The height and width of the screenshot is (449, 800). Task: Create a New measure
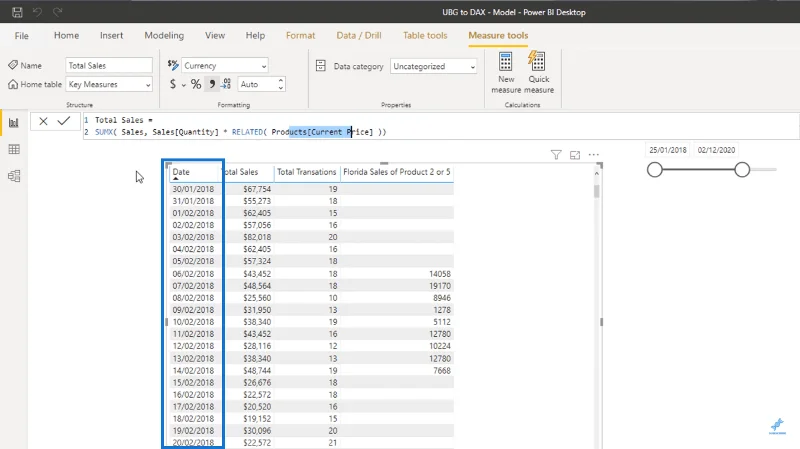pos(506,72)
